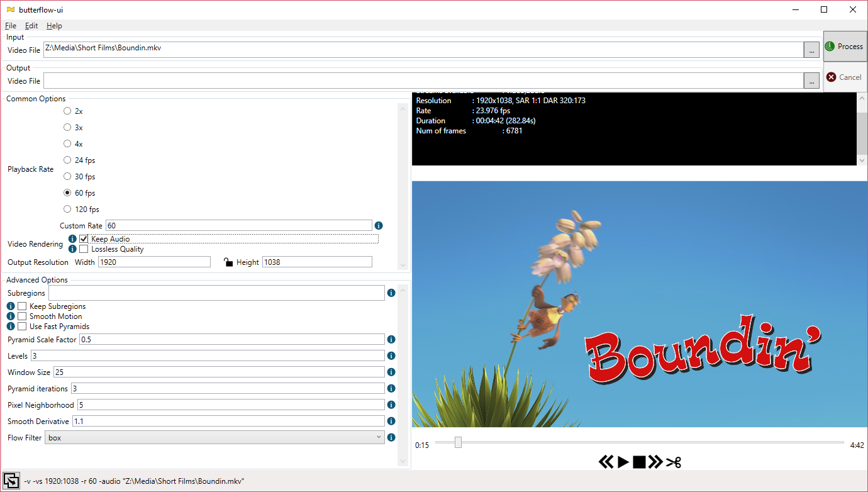
Task: Open the Edit menu
Action: point(31,26)
